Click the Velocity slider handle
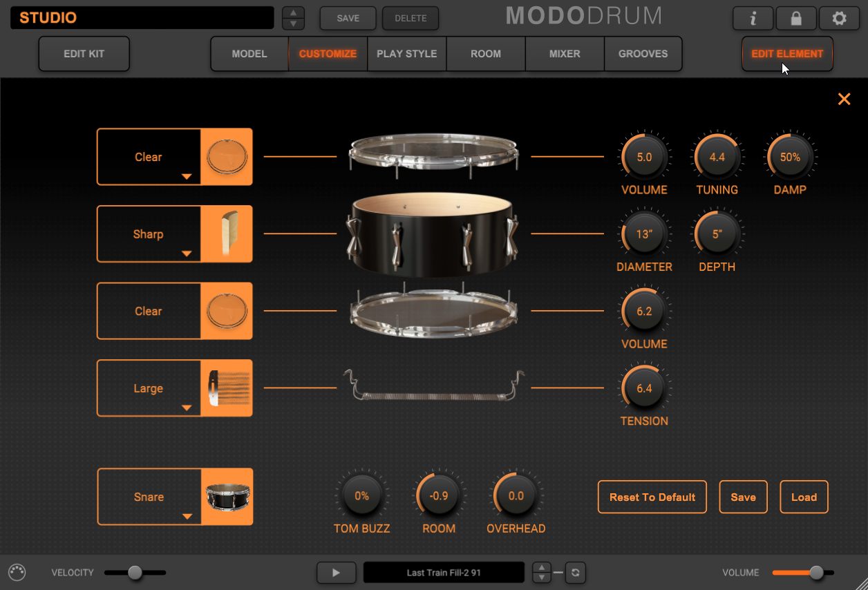 point(135,572)
